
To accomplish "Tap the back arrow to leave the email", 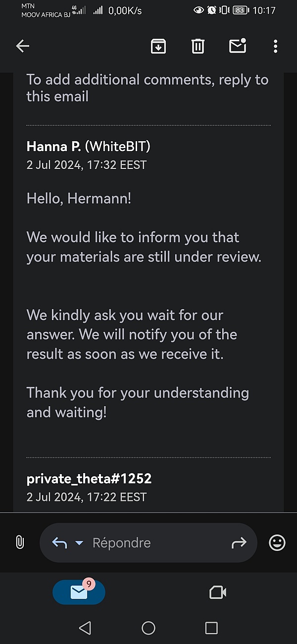I will click(23, 47).
